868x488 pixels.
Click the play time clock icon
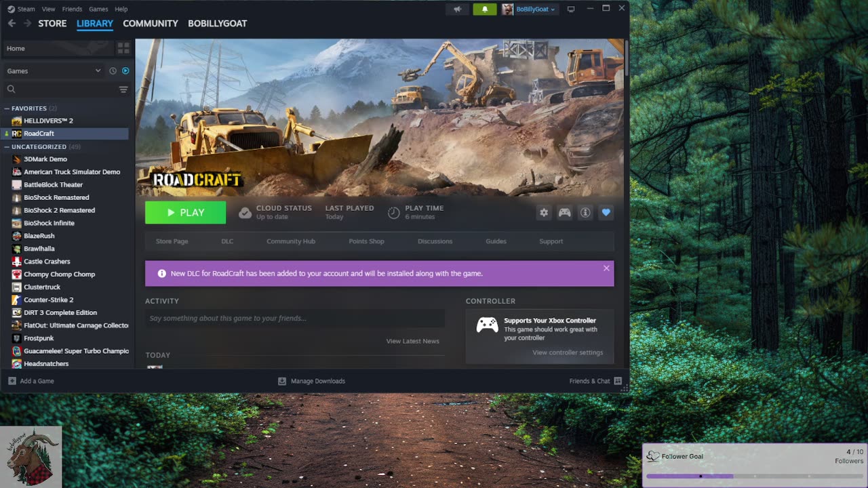393,213
